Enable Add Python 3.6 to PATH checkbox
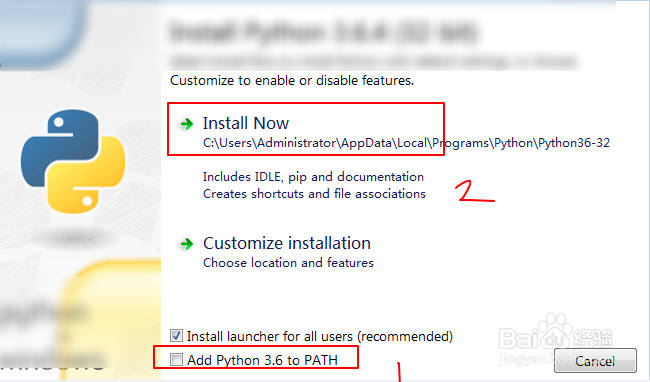Viewport: 650px width, 382px height. pos(176,359)
